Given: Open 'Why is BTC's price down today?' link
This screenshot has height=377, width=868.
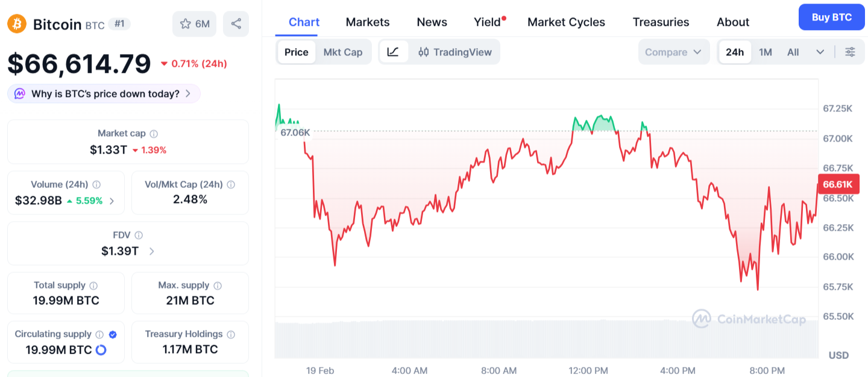Looking at the screenshot, I should tap(103, 93).
